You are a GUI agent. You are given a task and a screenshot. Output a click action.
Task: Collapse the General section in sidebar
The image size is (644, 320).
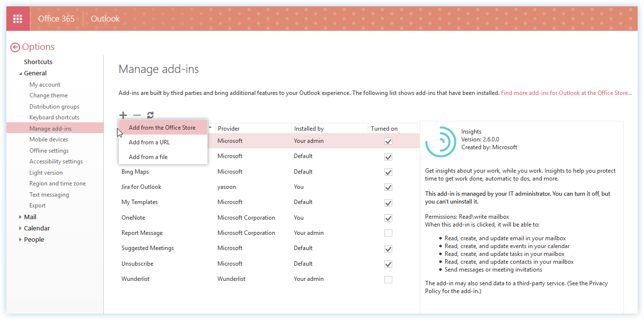coord(21,73)
